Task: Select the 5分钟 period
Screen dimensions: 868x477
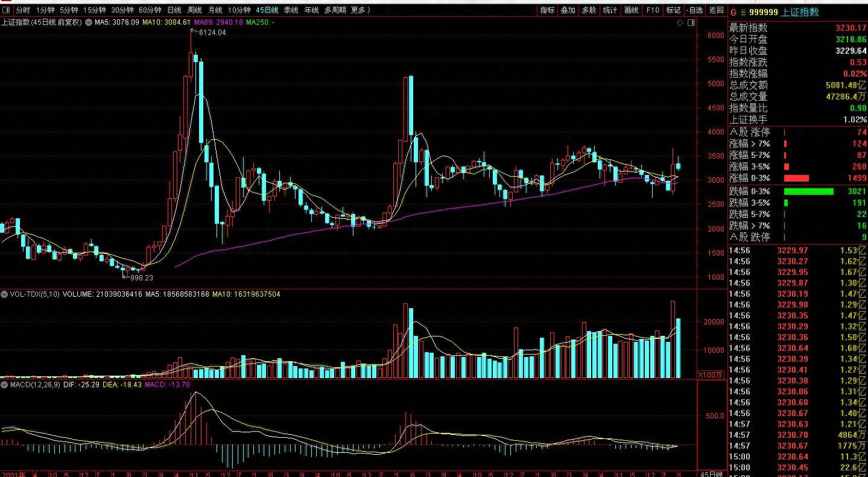Action: click(x=69, y=10)
